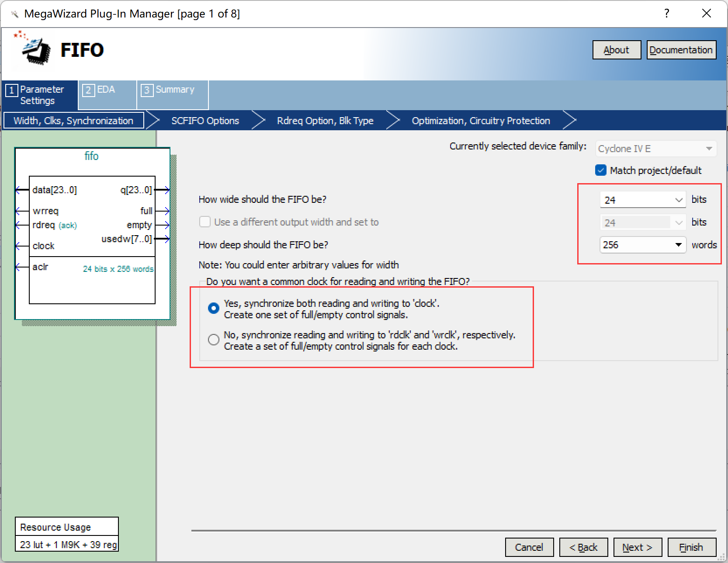Open the About dialog
The width and height of the screenshot is (728, 563).
[617, 50]
